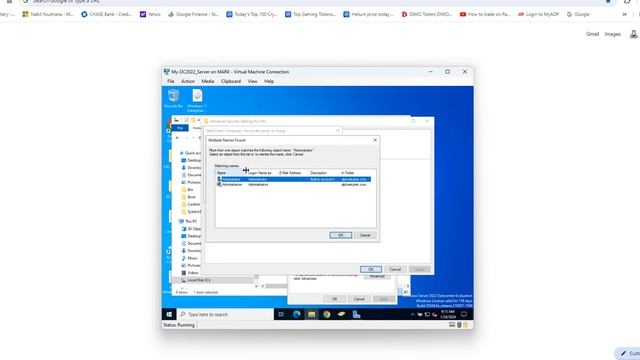Open How to trade YouTube bookmark
The width and height of the screenshot is (640, 360).
coord(485,14)
